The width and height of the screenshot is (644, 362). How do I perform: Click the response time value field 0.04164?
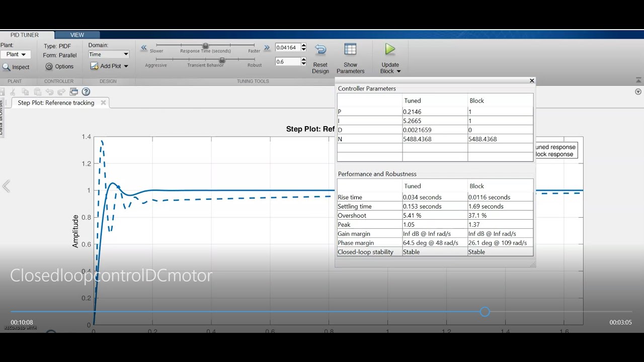[x=288, y=47]
